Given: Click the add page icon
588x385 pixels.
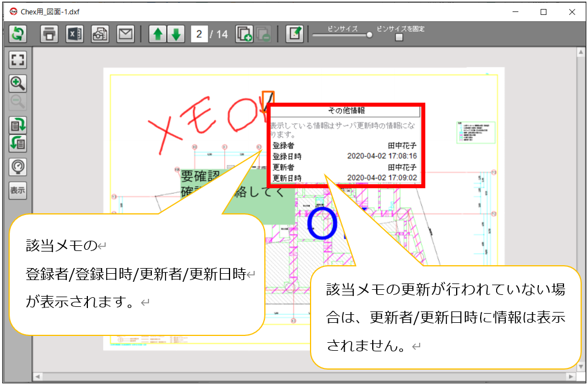Looking at the screenshot, I should (x=244, y=34).
